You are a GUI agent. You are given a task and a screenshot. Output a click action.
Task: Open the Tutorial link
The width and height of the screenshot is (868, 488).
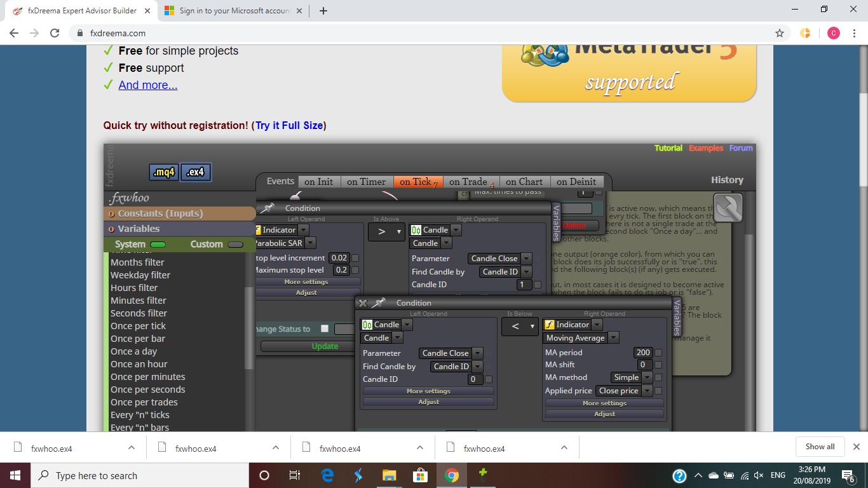[x=668, y=148]
